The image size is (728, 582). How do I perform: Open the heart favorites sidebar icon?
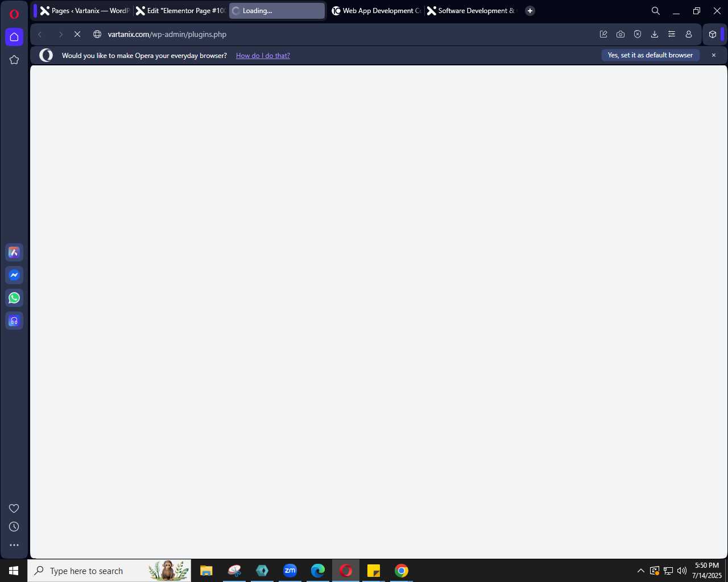click(x=14, y=508)
